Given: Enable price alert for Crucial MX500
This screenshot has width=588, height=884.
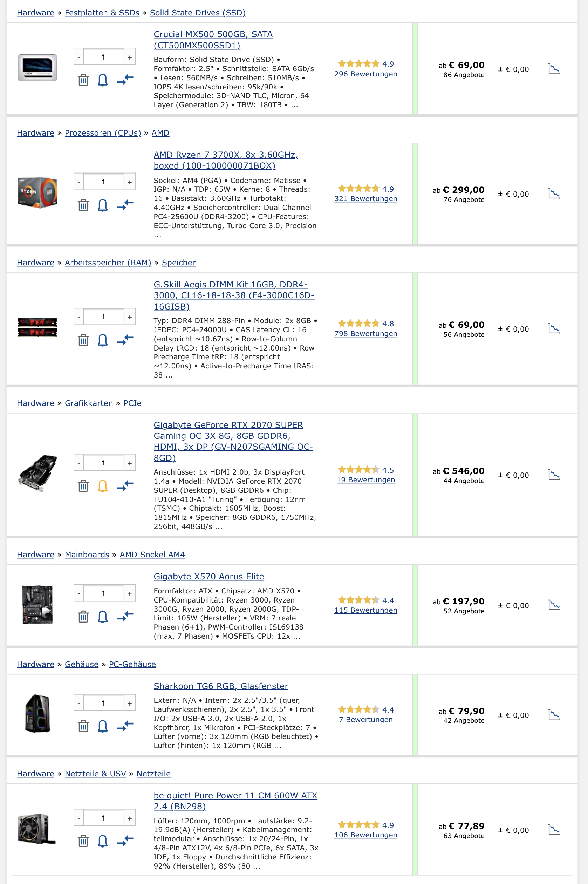Looking at the screenshot, I should click(102, 80).
